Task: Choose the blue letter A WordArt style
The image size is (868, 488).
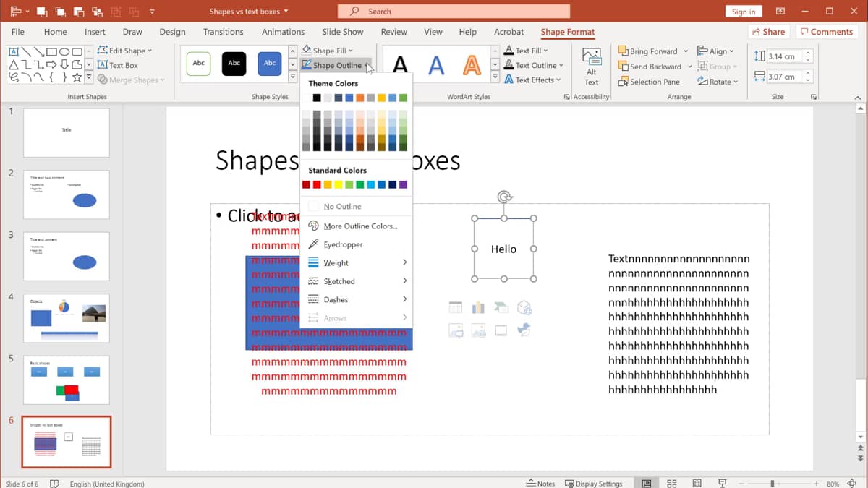Action: tap(436, 65)
